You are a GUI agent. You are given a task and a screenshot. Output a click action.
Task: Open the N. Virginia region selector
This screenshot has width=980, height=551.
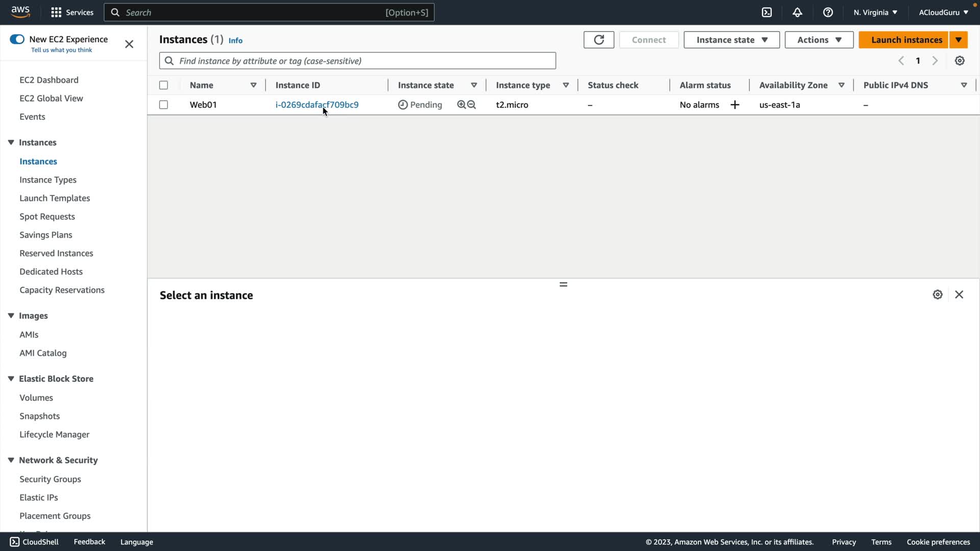click(875, 12)
